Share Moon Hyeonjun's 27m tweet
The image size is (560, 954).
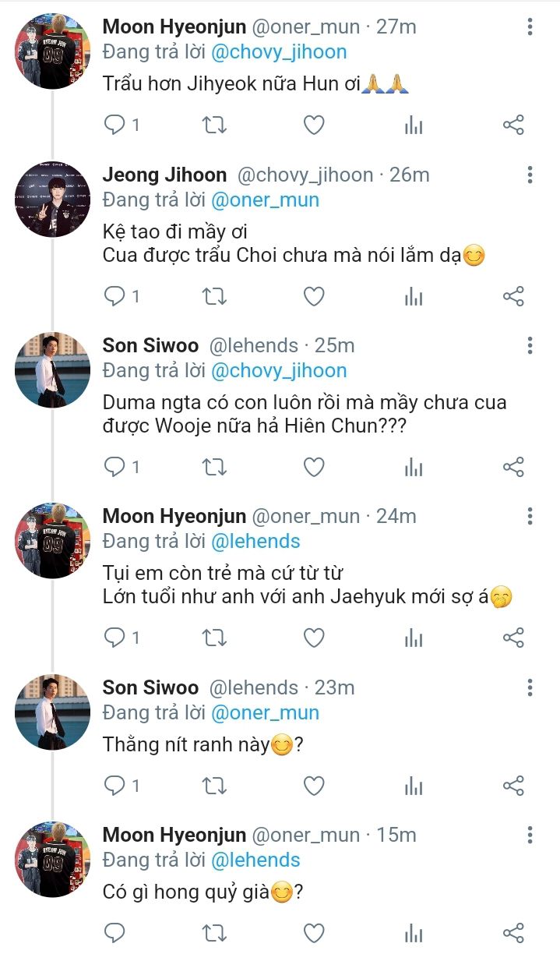tap(513, 125)
